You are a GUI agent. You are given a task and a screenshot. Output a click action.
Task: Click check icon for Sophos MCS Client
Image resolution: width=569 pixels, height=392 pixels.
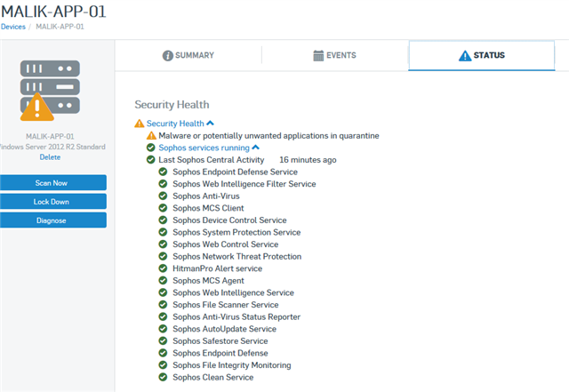(x=163, y=208)
